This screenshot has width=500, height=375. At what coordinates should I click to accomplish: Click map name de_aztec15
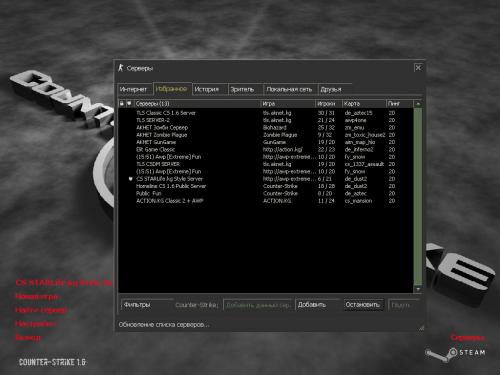pyautogui.click(x=358, y=113)
